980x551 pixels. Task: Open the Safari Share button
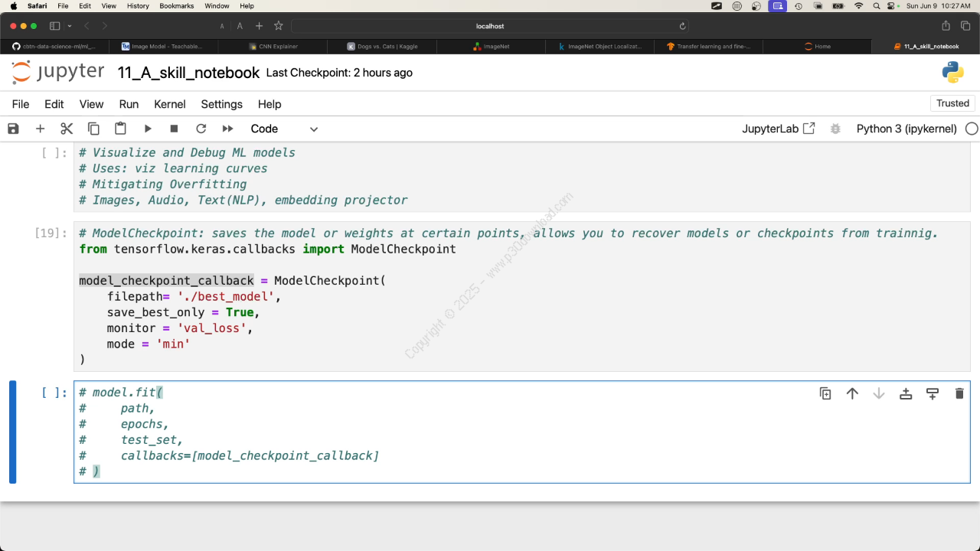tap(946, 26)
